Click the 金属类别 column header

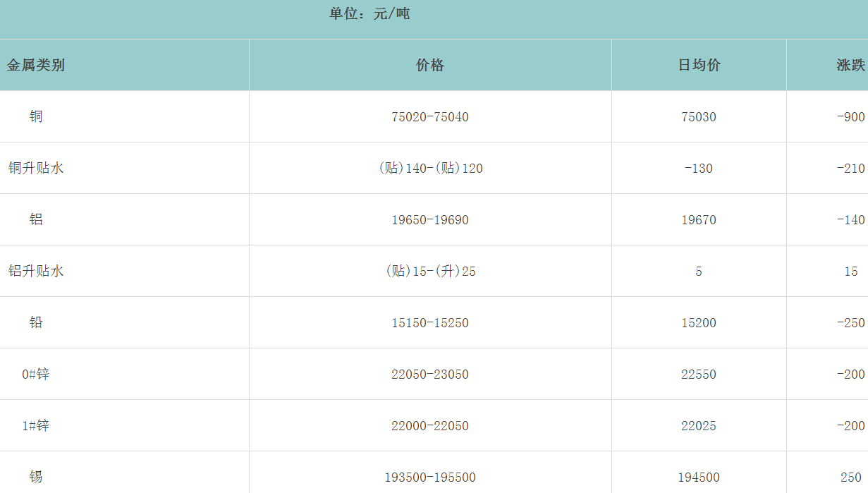coord(36,65)
